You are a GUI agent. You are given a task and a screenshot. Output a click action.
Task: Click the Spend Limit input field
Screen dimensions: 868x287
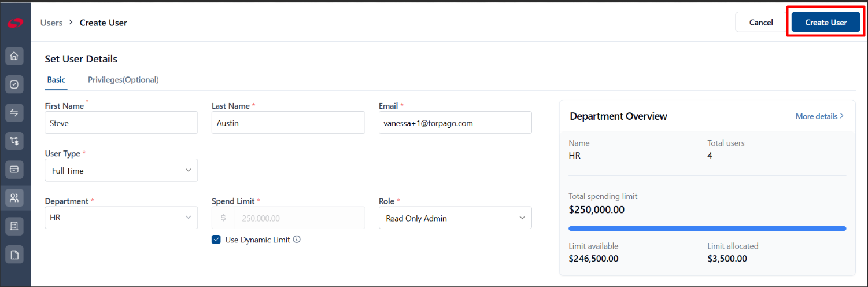point(288,218)
